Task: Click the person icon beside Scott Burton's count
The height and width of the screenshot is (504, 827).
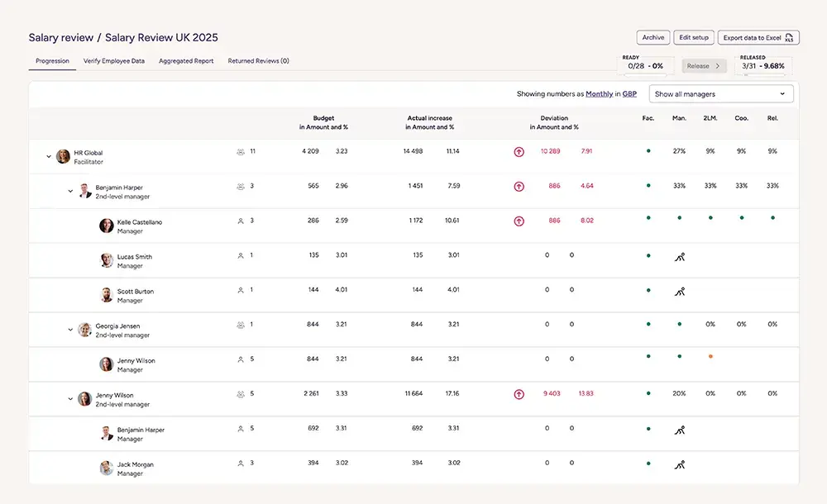Action: click(x=241, y=291)
